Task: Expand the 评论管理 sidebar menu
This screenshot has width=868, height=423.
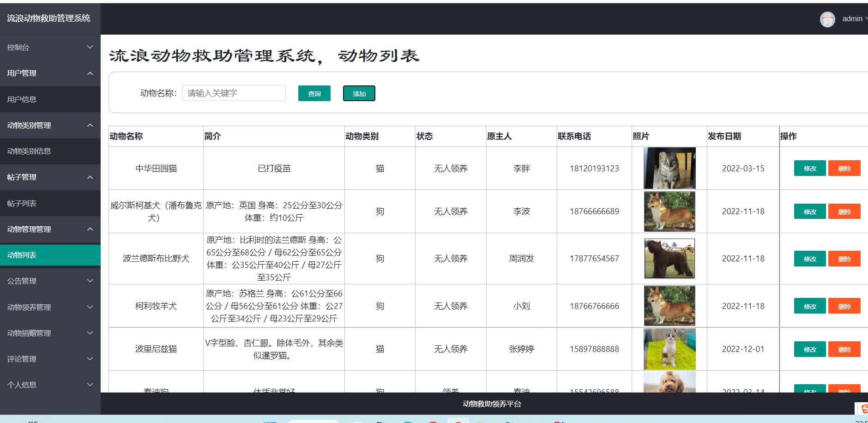Action: pos(50,359)
